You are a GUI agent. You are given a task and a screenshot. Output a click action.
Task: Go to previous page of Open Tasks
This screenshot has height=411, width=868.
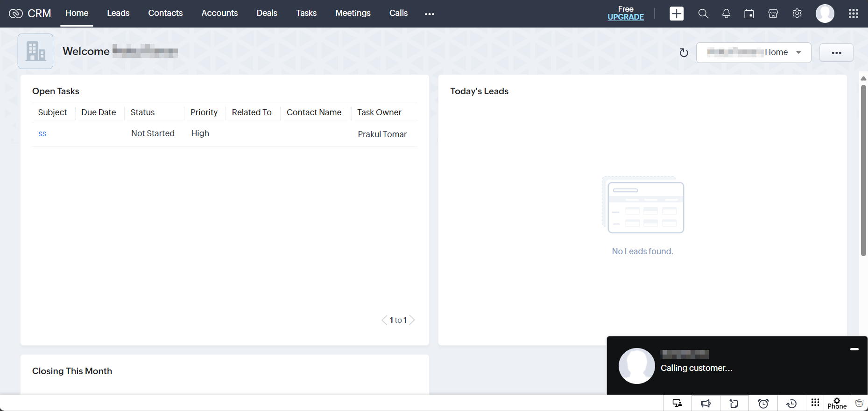(x=384, y=320)
